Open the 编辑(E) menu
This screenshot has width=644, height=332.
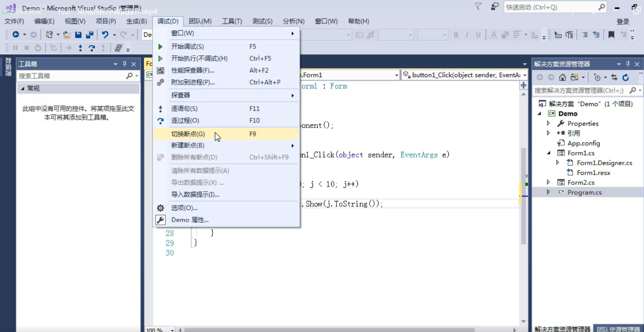tap(44, 21)
